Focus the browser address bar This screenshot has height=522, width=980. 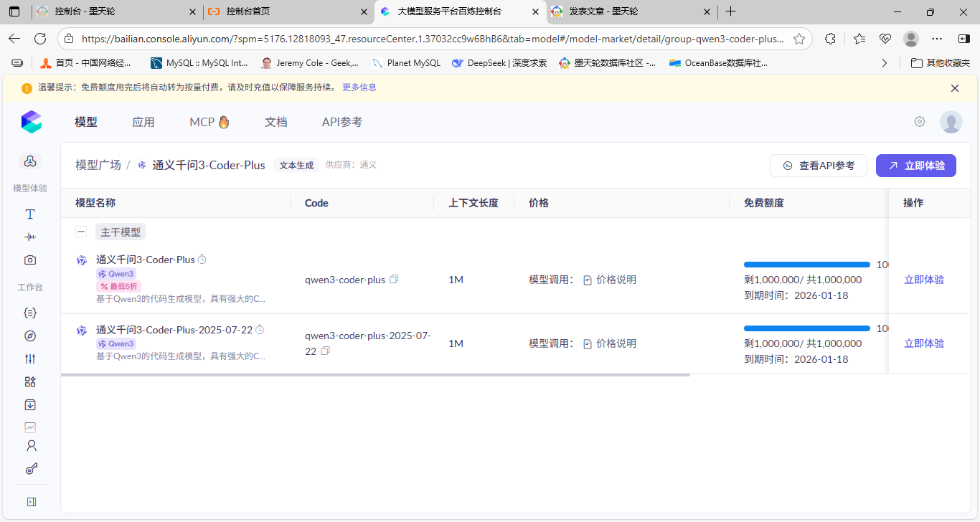click(x=433, y=39)
